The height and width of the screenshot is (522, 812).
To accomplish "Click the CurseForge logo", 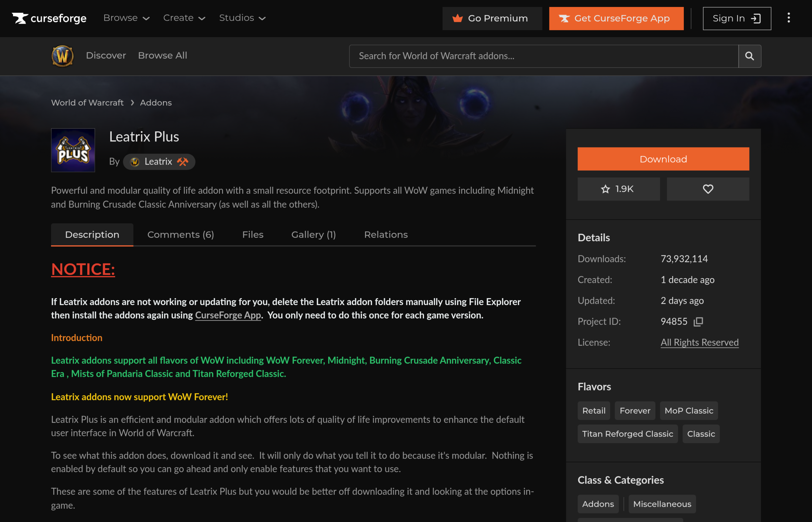I will point(49,18).
